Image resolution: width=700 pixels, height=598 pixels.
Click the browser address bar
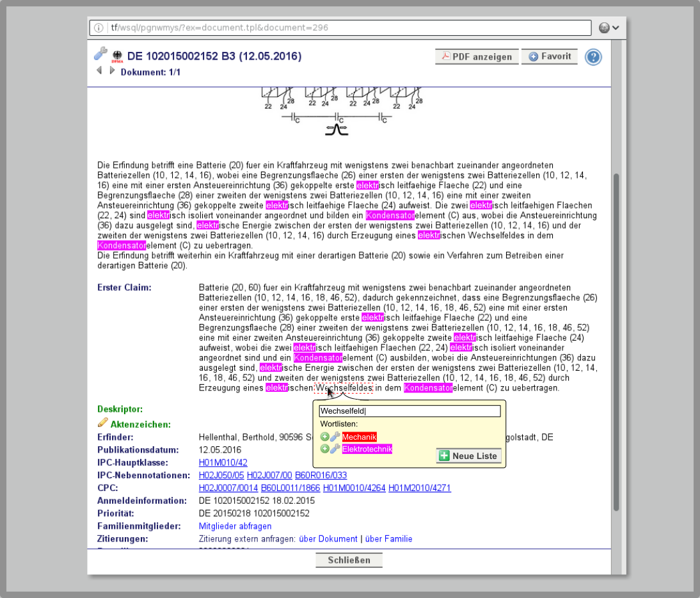click(340, 28)
